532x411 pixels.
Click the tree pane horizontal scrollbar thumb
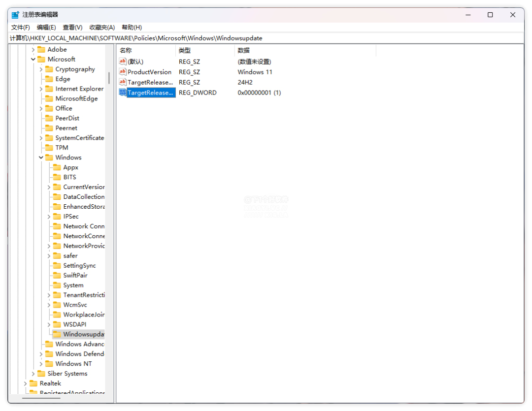click(41, 398)
